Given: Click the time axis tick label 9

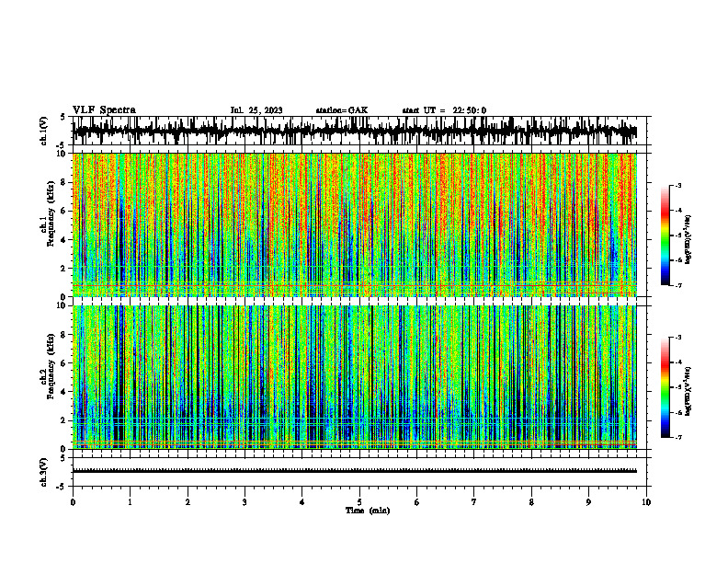Looking at the screenshot, I should click(588, 502).
